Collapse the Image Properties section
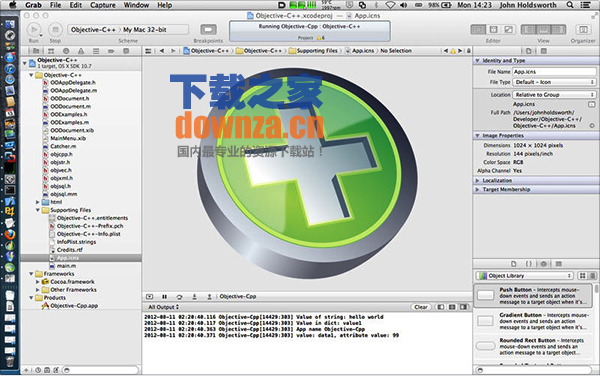 477,135
